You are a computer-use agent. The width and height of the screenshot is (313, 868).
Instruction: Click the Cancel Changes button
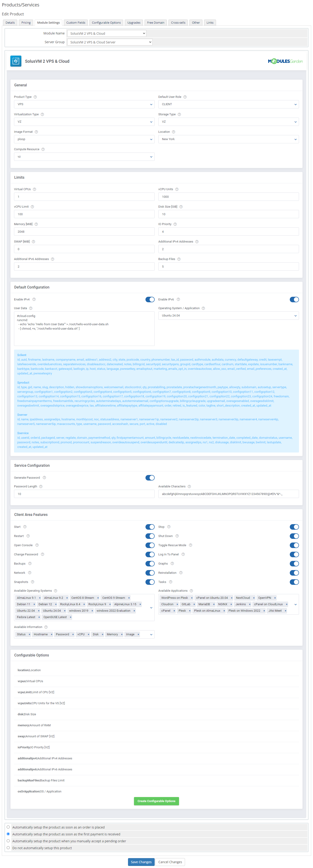click(170, 862)
